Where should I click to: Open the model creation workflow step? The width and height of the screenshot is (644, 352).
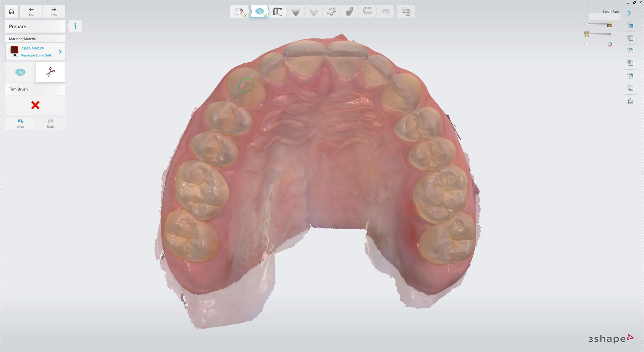(x=278, y=11)
